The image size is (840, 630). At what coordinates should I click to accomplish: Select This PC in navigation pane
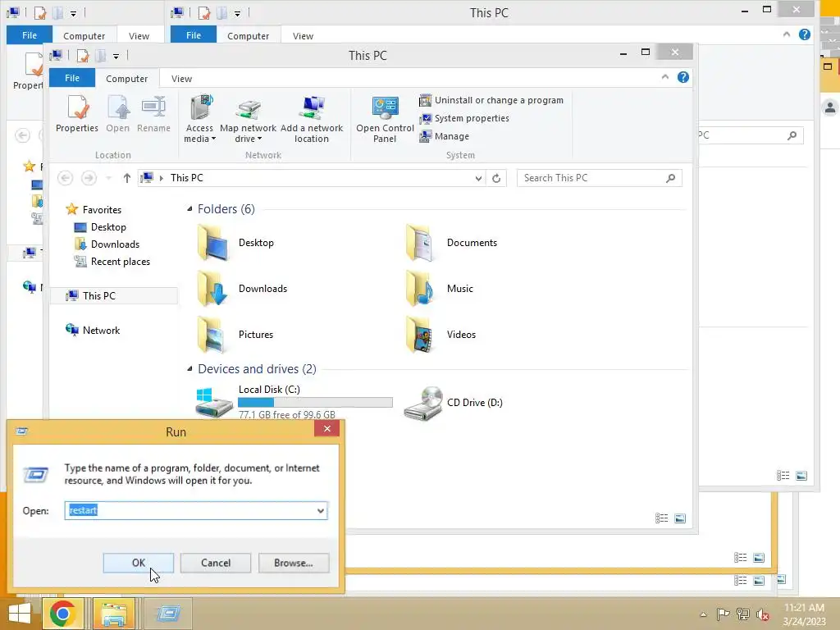coord(98,295)
